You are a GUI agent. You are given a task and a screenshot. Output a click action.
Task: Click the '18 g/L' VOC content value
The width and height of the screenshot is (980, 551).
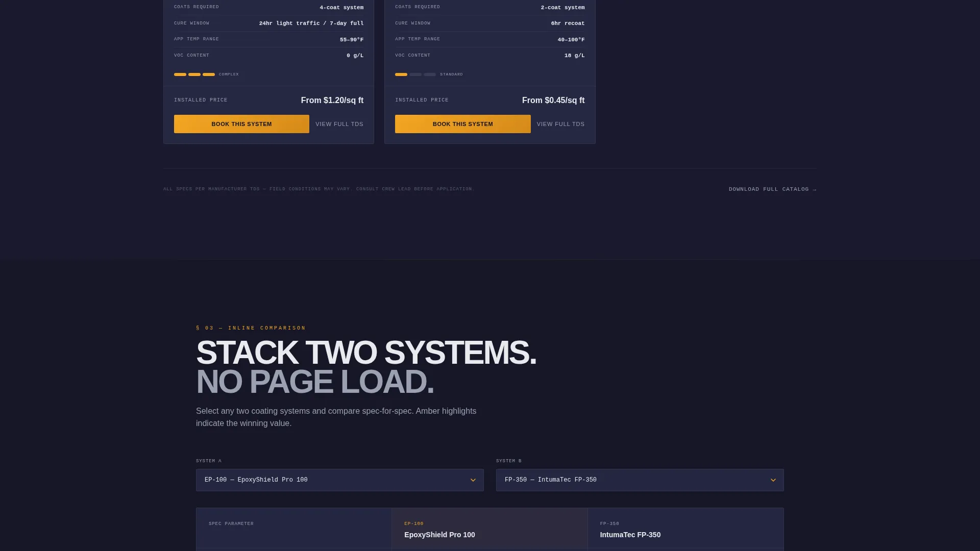(575, 56)
